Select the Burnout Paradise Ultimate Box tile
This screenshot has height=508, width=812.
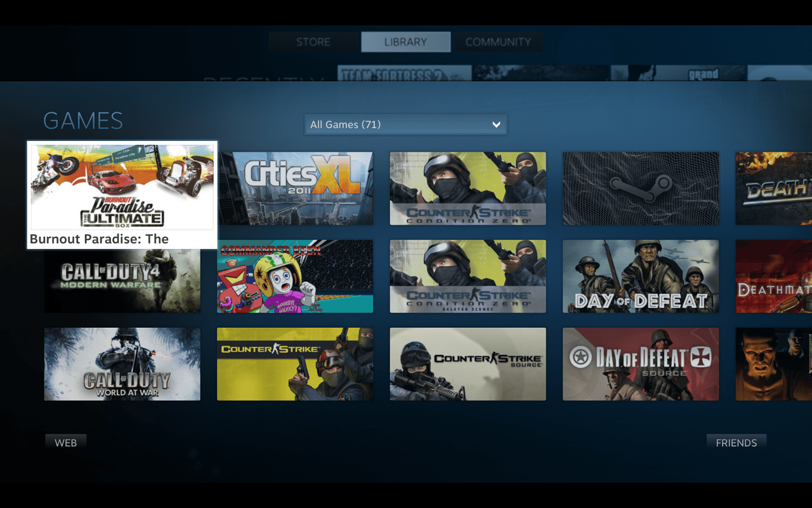(122, 195)
